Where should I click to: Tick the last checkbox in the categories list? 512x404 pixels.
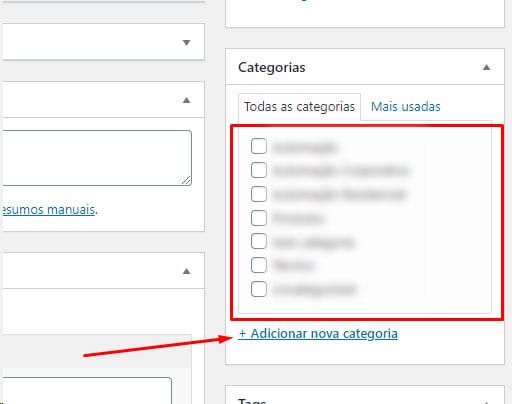click(x=259, y=289)
